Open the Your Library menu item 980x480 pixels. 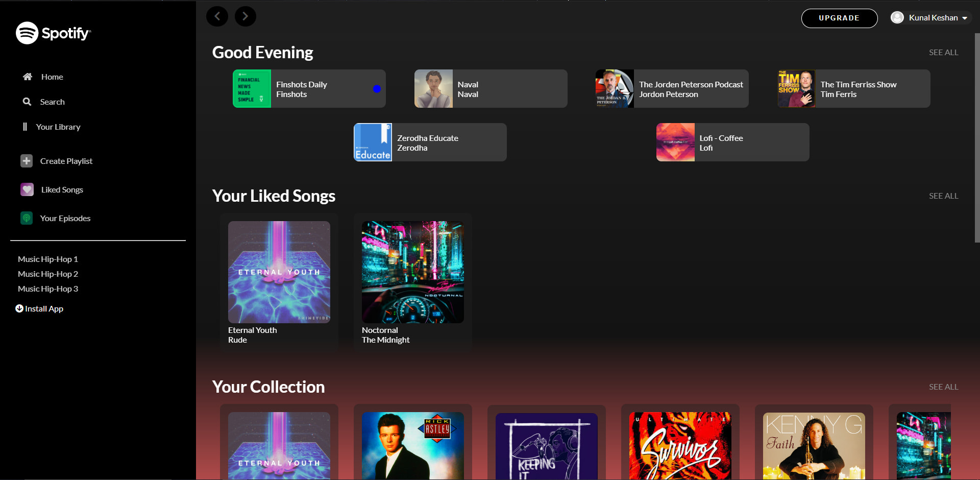pyautogui.click(x=58, y=127)
